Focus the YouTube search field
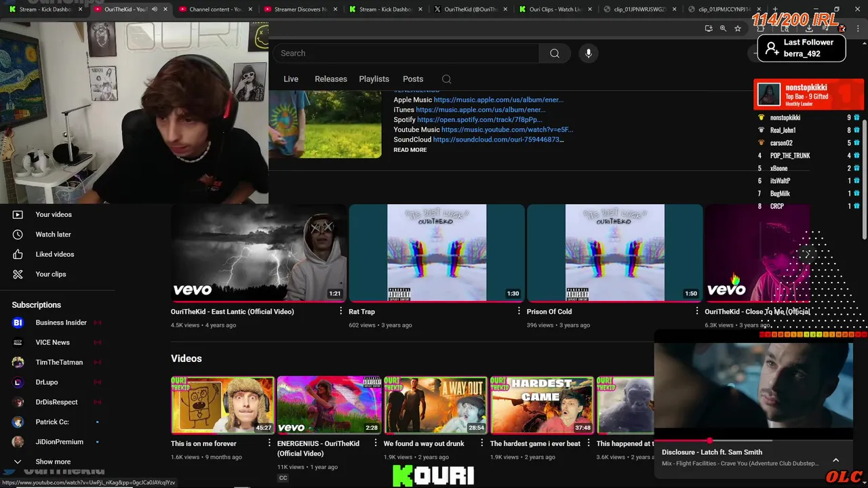Image resolution: width=868 pixels, height=488 pixels. point(406,53)
